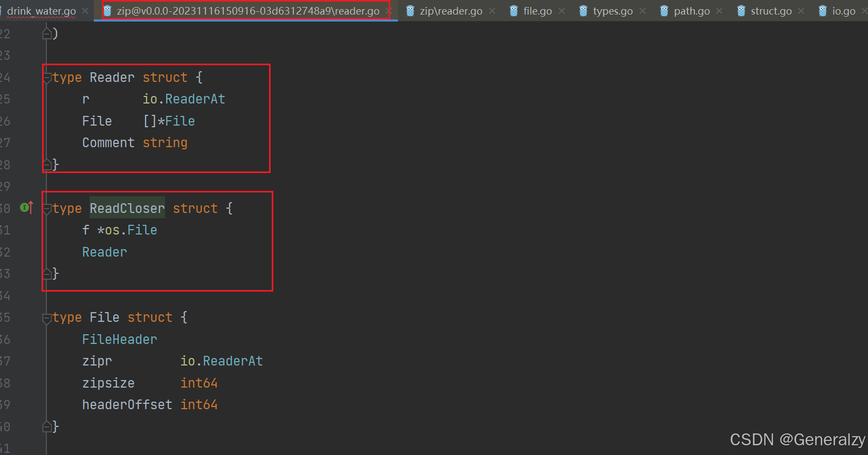Switch to the struct.go tab

771,11
